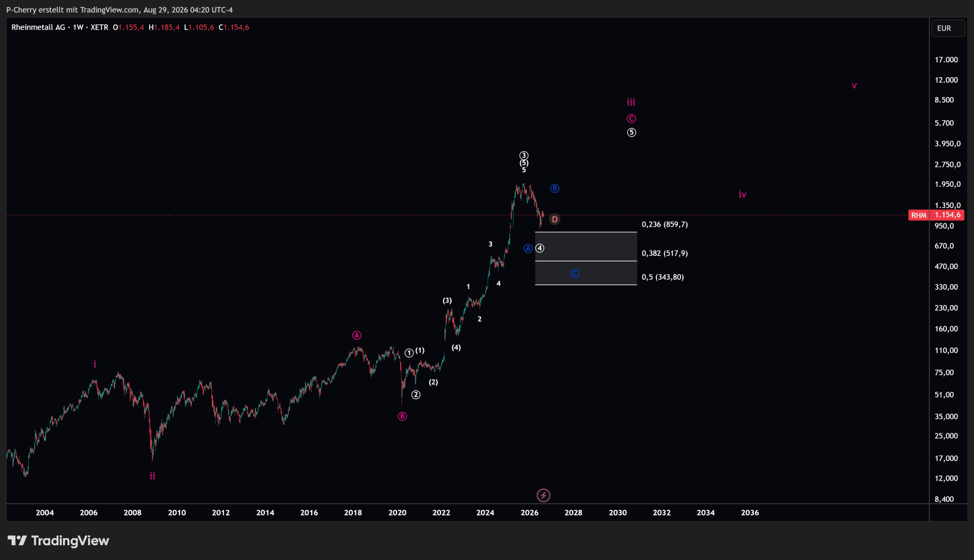Click the pink circled A wave label
The image size is (974, 560).
[357, 336]
